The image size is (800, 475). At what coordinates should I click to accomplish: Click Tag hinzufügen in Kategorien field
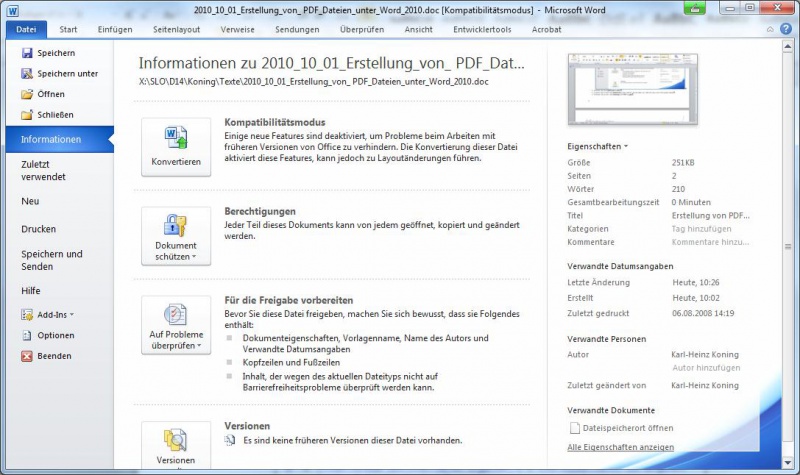tap(702, 229)
